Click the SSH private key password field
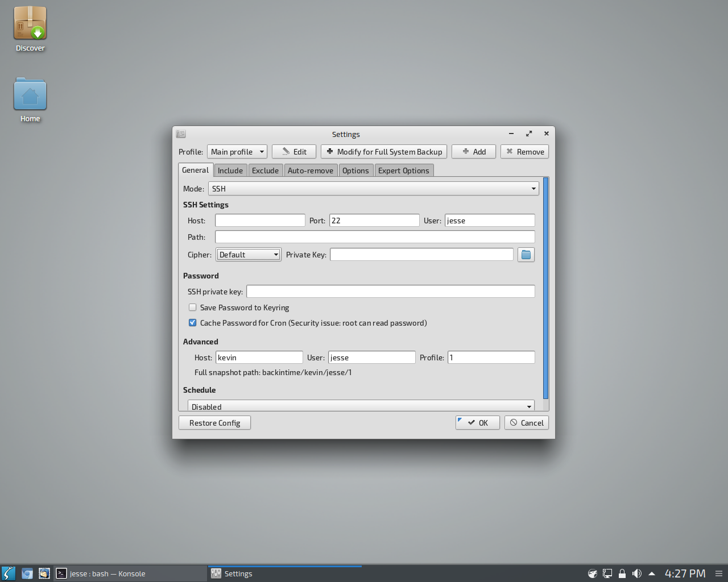Image resolution: width=728 pixels, height=582 pixels. [391, 292]
